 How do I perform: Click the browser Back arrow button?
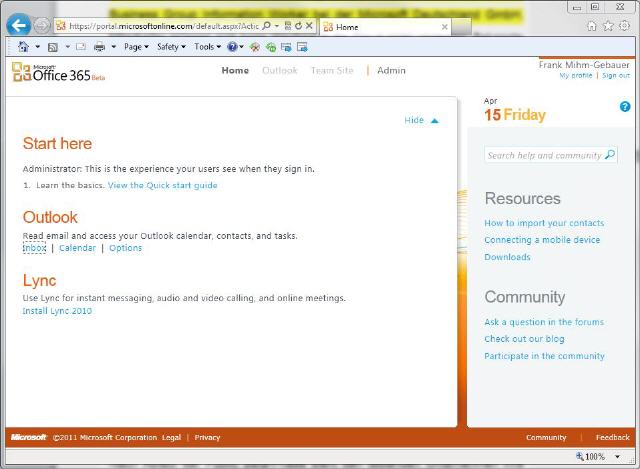[x=17, y=25]
